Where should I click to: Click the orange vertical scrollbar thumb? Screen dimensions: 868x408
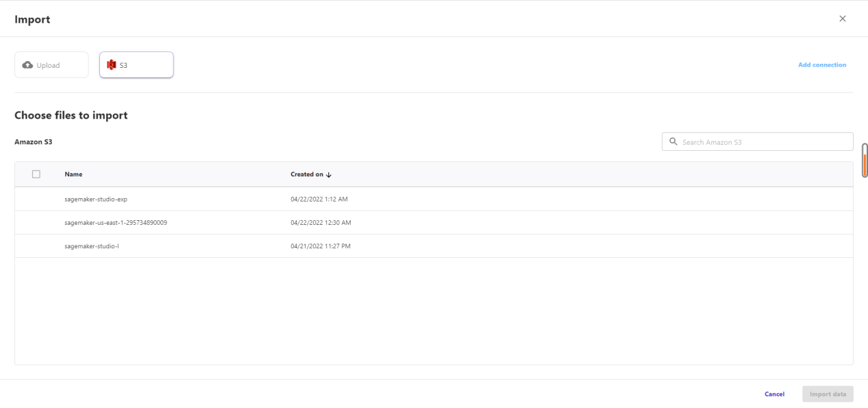point(865,165)
